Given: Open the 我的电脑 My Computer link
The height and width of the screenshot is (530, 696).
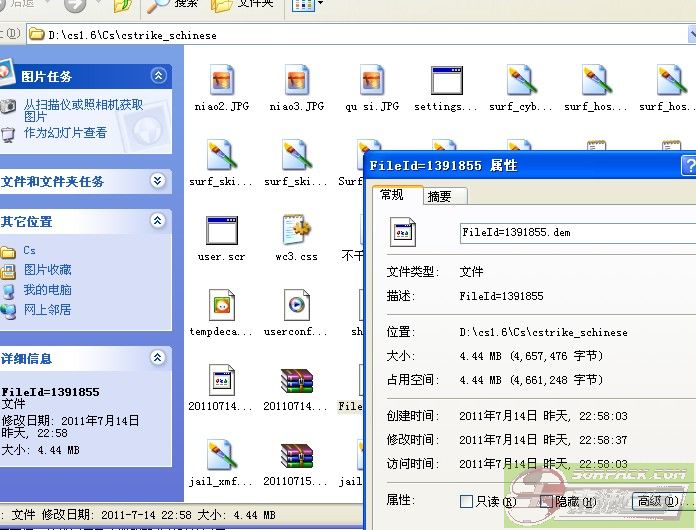Looking at the screenshot, I should coord(47,290).
